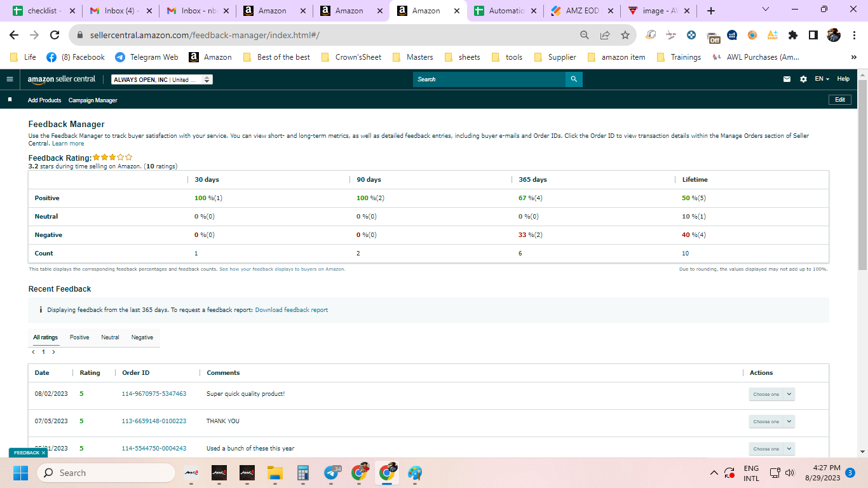Go back using browser back arrow

point(14,36)
